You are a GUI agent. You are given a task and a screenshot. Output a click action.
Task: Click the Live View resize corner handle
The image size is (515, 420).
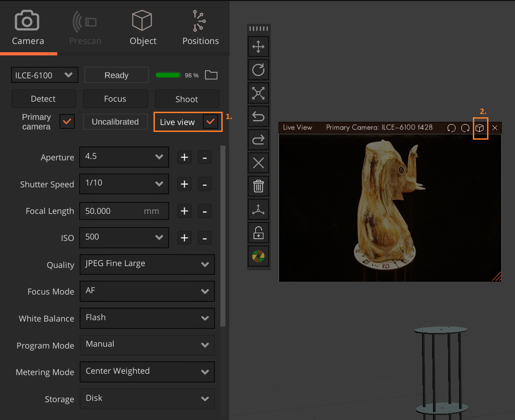point(497,277)
